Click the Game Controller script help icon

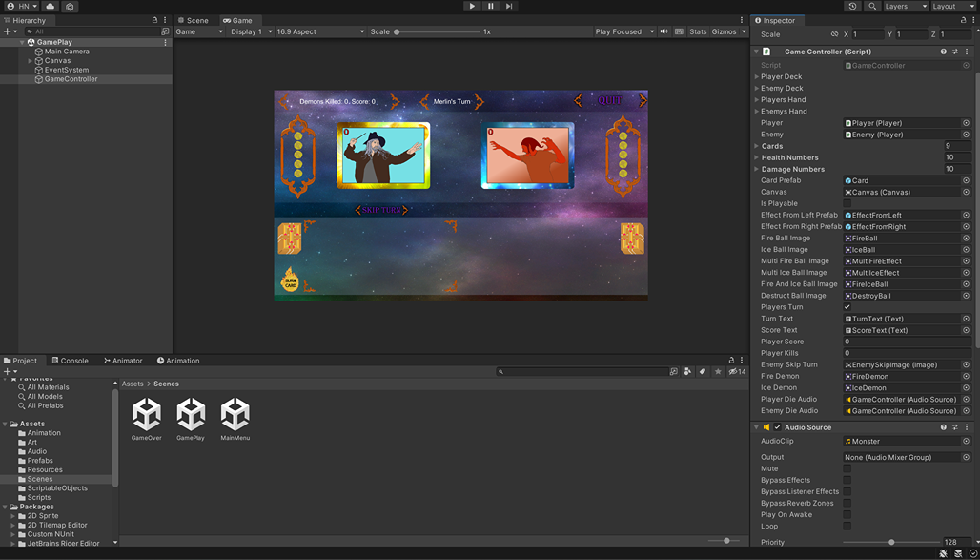(944, 52)
